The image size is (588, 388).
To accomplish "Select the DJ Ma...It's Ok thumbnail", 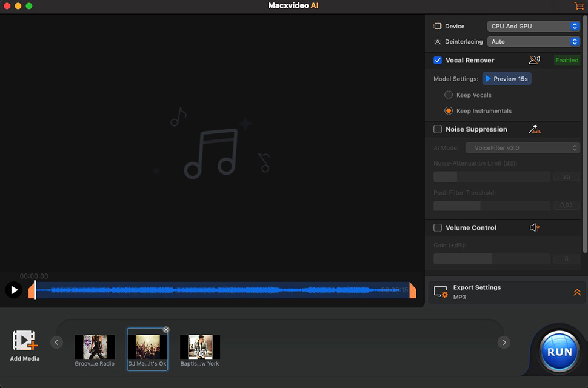I will [x=147, y=347].
